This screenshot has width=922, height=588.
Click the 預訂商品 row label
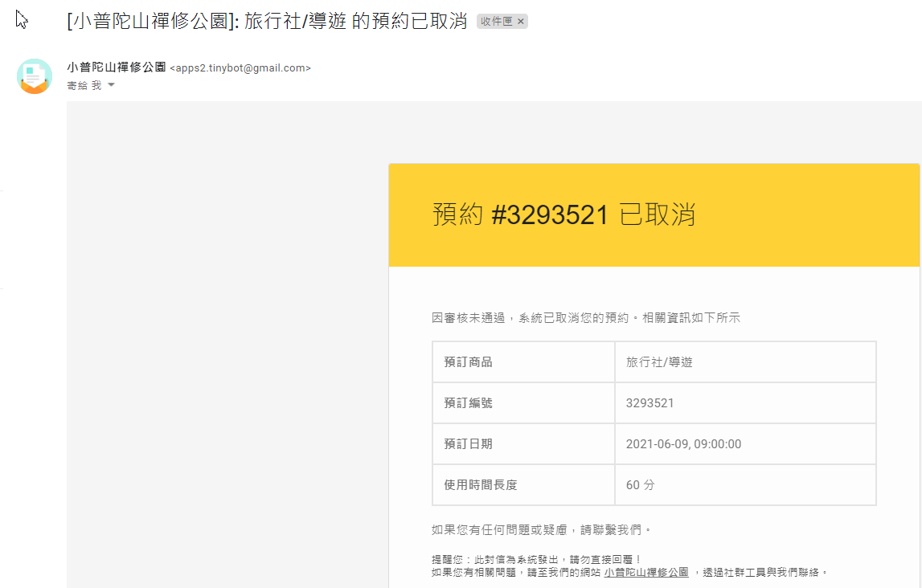tap(468, 362)
